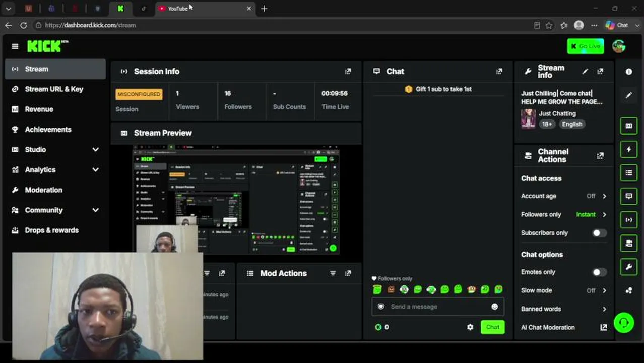
Task: Open the green headset support button
Action: (x=624, y=323)
